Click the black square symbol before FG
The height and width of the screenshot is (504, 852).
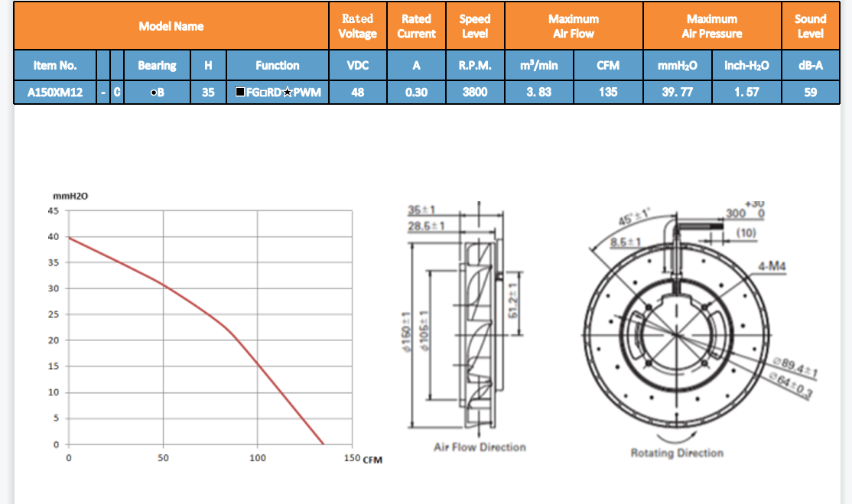(x=240, y=93)
